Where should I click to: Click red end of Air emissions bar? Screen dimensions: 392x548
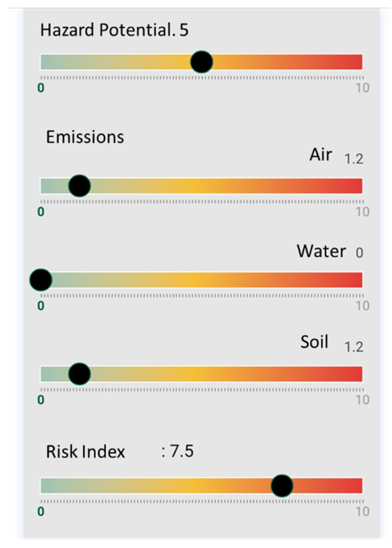[356, 186]
